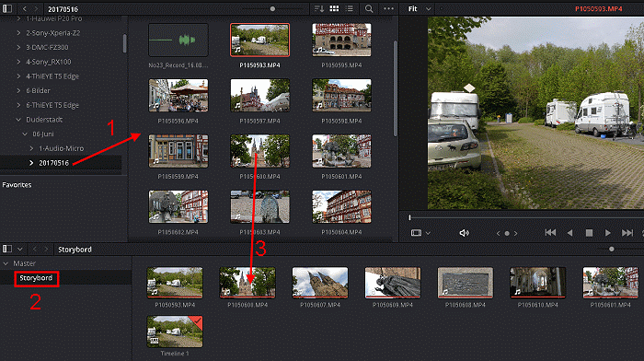Select P1050601.MP4 in the Storybord bin
The width and height of the screenshot is (644, 361).
click(610, 283)
